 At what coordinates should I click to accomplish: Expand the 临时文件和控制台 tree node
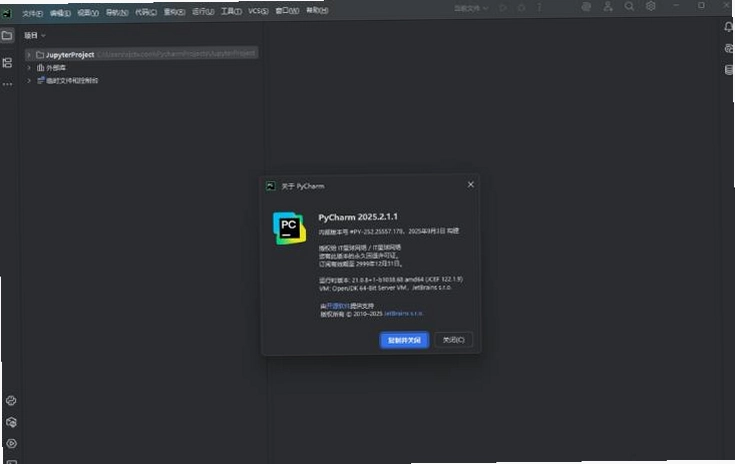click(x=29, y=81)
